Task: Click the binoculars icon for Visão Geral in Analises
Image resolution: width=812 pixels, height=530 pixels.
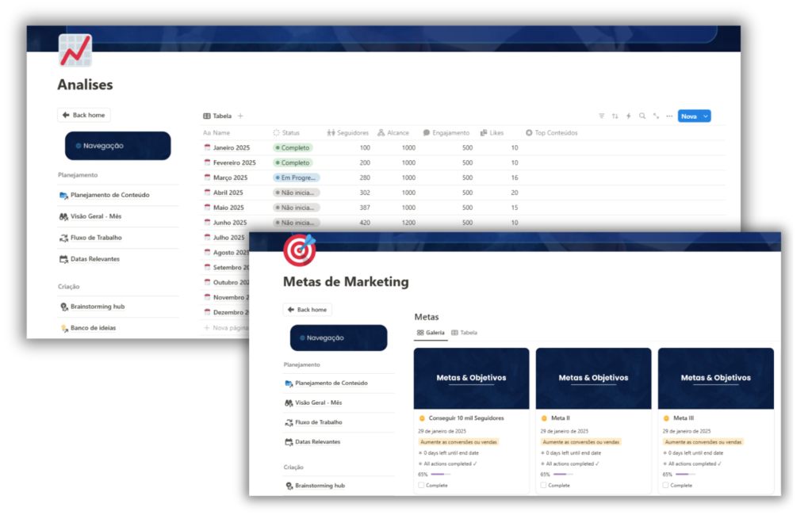Action: [x=63, y=216]
